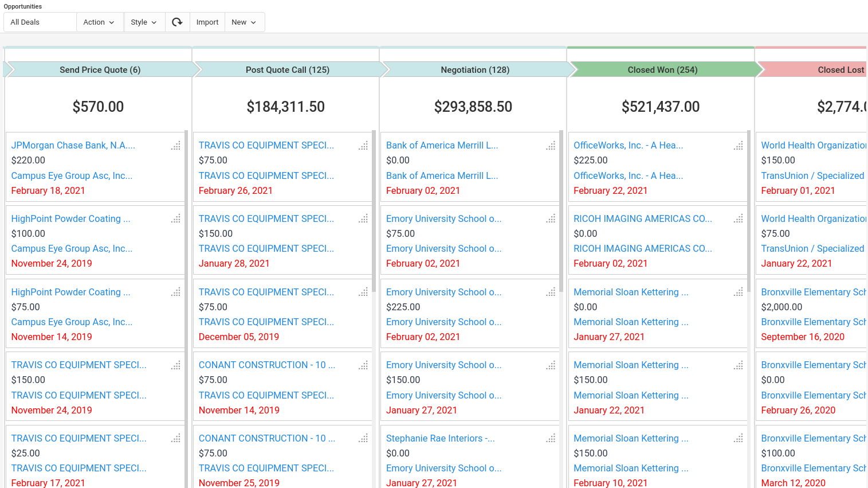Click grip icon on Memorial Sloan card dated January 22, 2021
Viewport: 868px width, 488px height.
coord(739,365)
